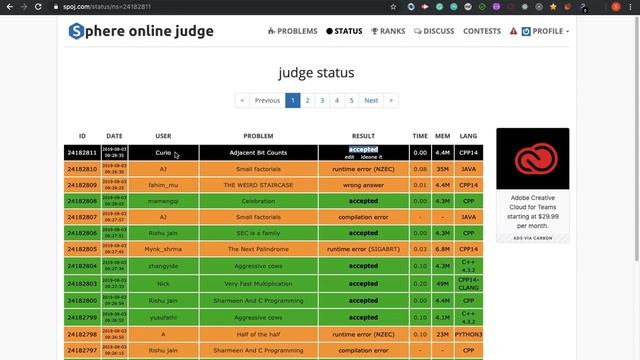Open the red Chrome profile avatar
Viewport: 640px width, 360px height.
(616, 7)
